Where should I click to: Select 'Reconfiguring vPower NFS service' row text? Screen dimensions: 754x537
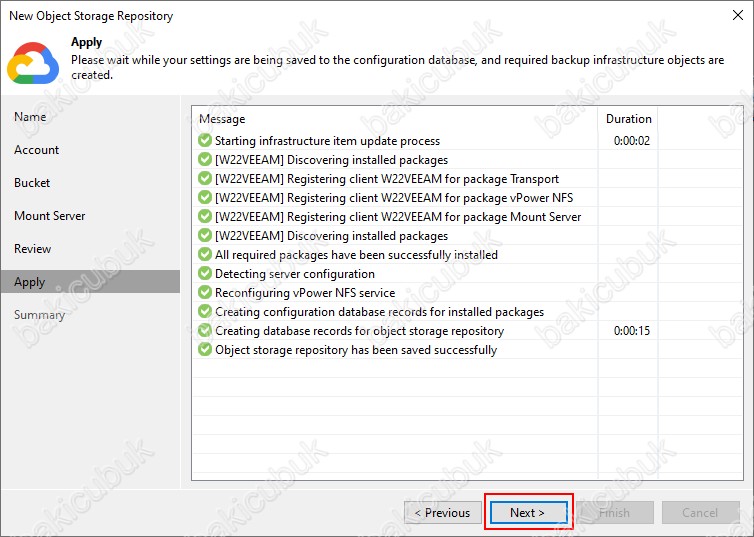point(305,293)
